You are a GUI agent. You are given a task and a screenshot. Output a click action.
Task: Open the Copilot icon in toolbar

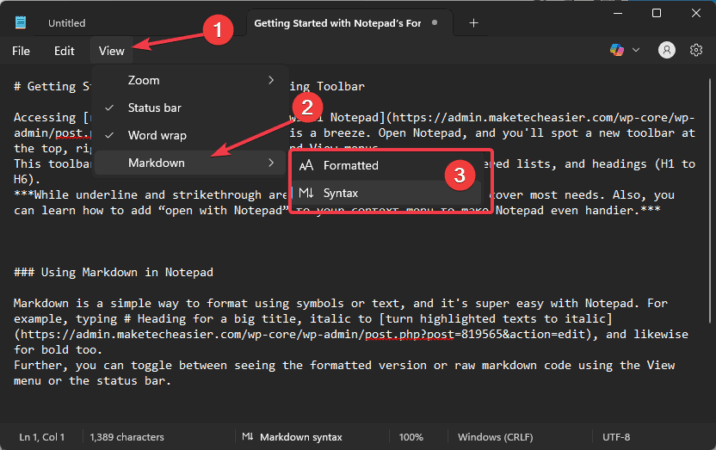point(617,50)
